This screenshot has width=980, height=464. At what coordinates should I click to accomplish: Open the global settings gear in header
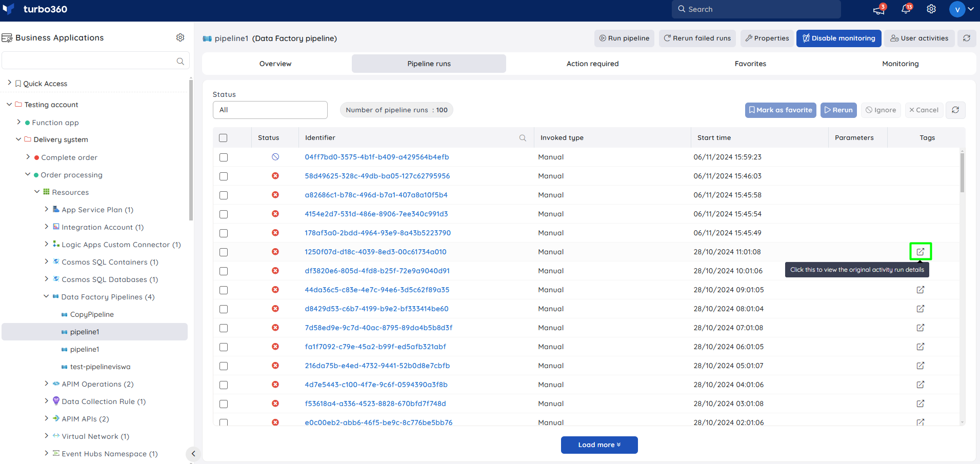click(931, 9)
